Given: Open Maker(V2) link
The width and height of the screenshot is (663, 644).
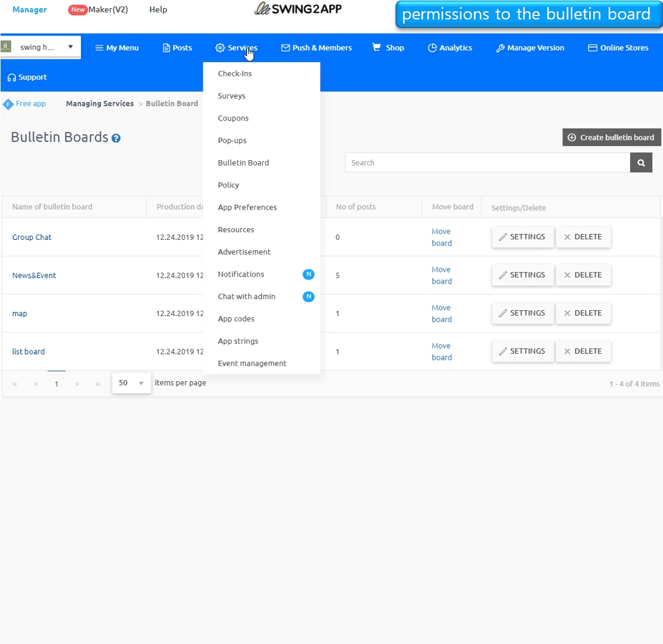Looking at the screenshot, I should [x=98, y=9].
